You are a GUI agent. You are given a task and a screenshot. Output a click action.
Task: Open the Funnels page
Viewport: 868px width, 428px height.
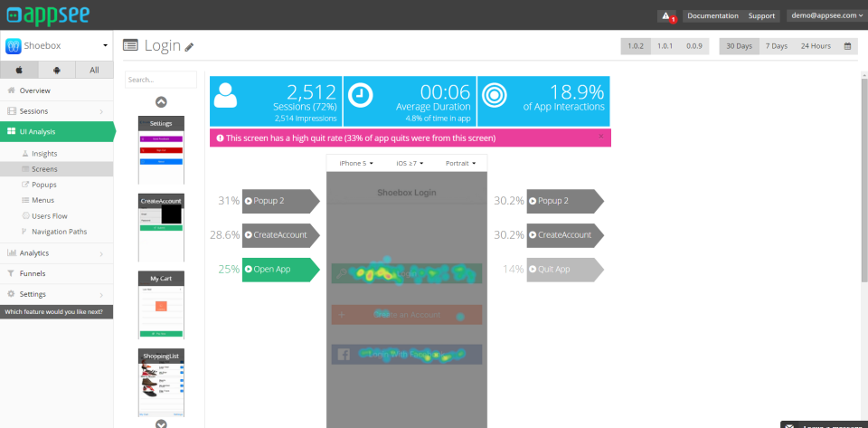click(x=56, y=273)
